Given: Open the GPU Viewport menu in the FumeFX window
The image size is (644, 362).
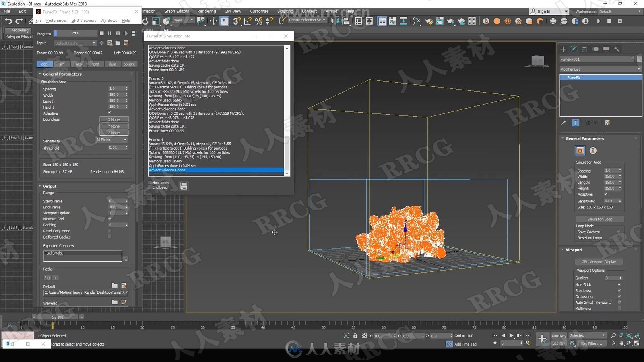Looking at the screenshot, I should click(x=83, y=20).
